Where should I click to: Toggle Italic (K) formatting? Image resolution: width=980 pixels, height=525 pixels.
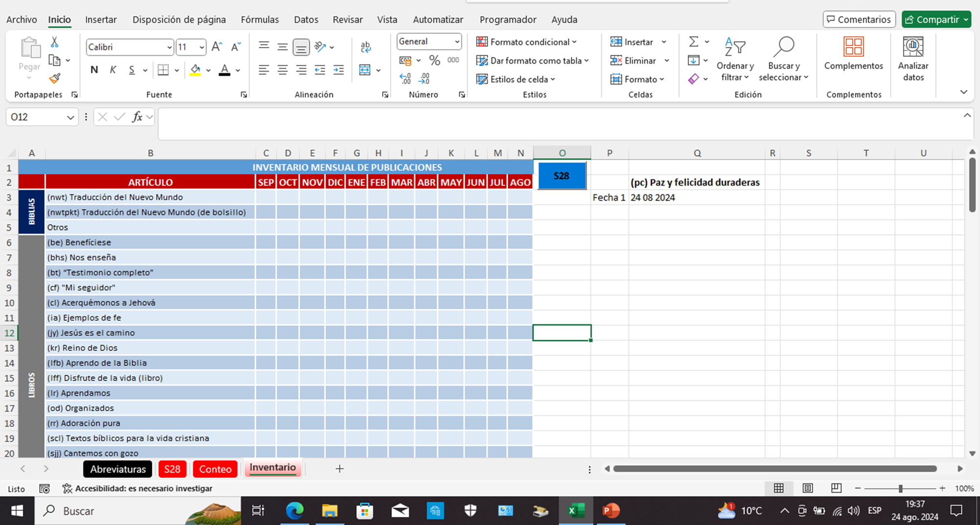click(113, 70)
